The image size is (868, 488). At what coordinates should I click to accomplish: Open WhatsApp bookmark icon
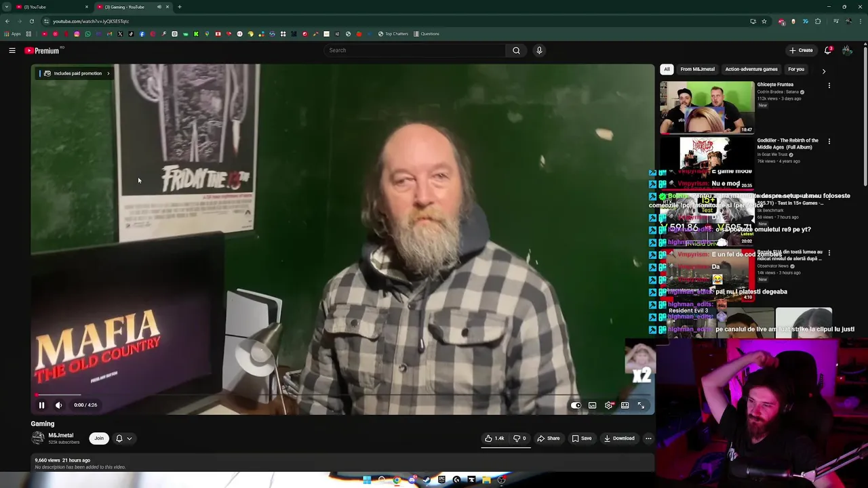[87, 34]
